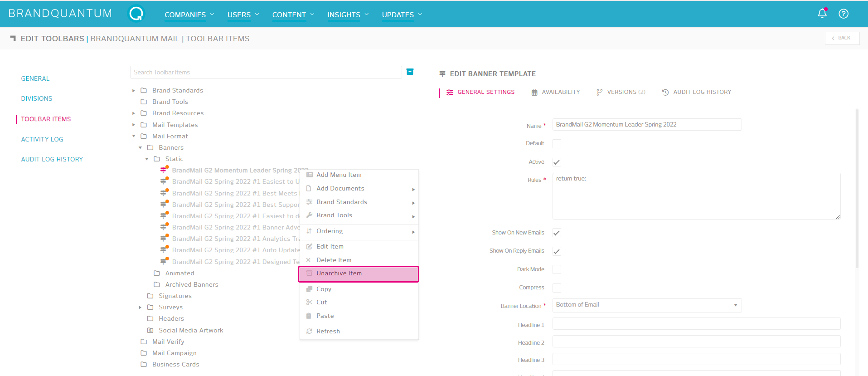Enable the Dark Mode checkbox

(557, 269)
